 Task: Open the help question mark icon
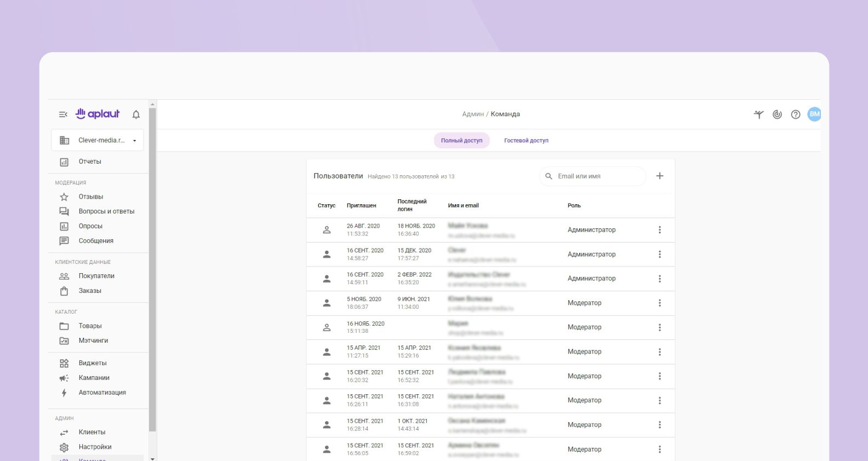[796, 114]
